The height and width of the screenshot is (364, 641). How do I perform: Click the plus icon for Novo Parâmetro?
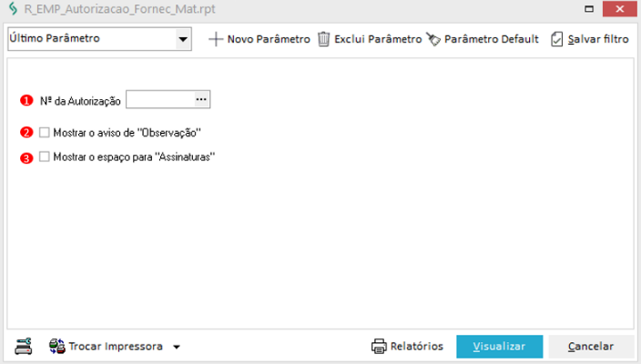pyautogui.click(x=216, y=39)
